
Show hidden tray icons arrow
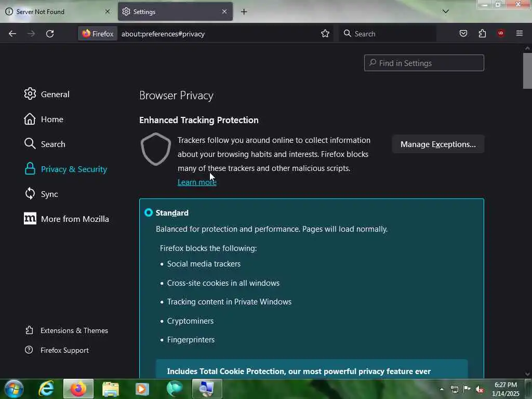click(442, 389)
